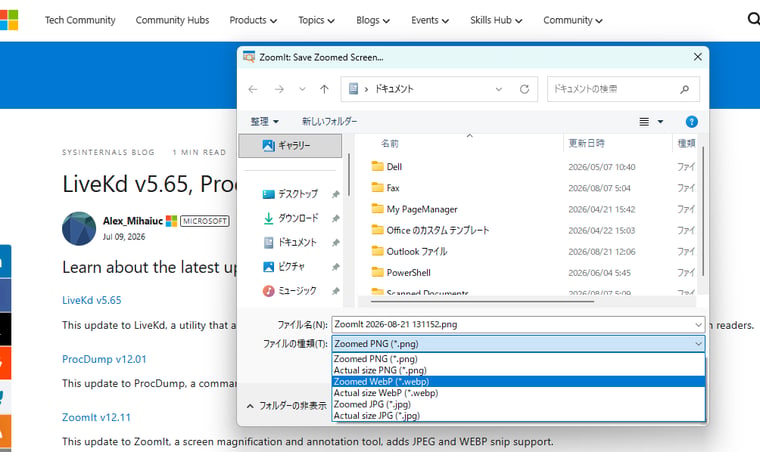Viewport: 760px width, 452px height.
Task: Expand Products menu in browser page
Action: tap(253, 20)
